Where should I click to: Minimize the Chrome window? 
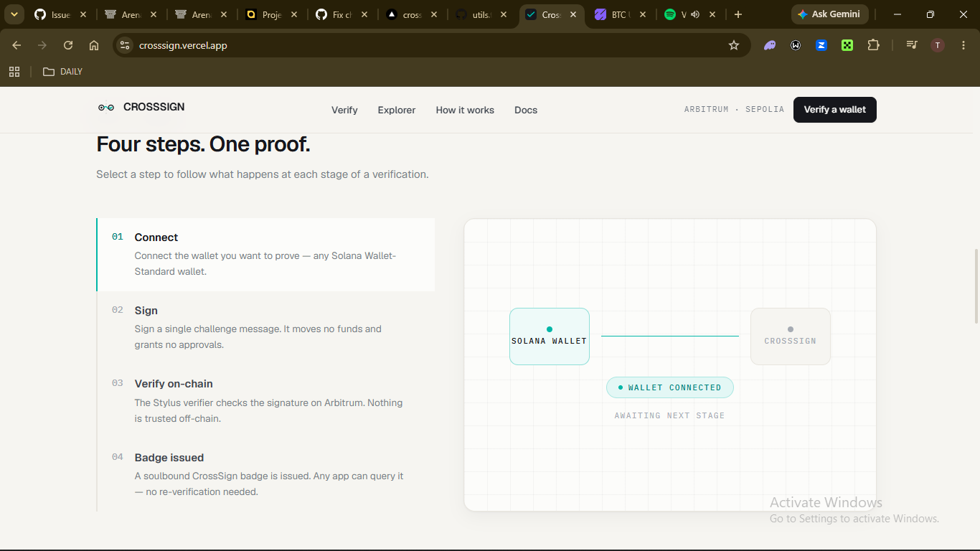point(897,14)
